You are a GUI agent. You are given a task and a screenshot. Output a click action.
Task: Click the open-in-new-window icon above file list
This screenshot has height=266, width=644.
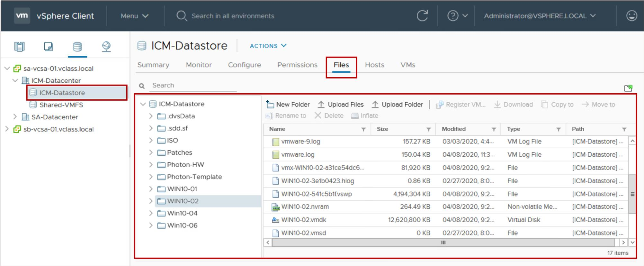pos(628,88)
